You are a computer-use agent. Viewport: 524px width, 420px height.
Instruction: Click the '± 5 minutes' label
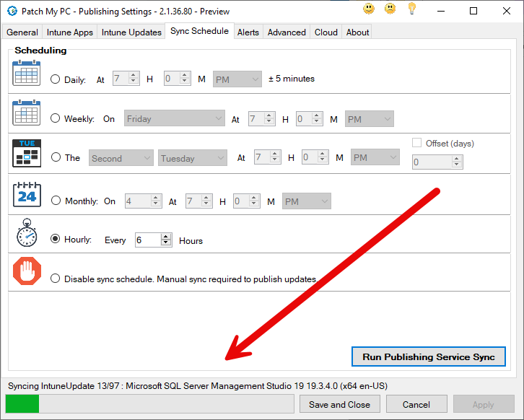(x=292, y=79)
